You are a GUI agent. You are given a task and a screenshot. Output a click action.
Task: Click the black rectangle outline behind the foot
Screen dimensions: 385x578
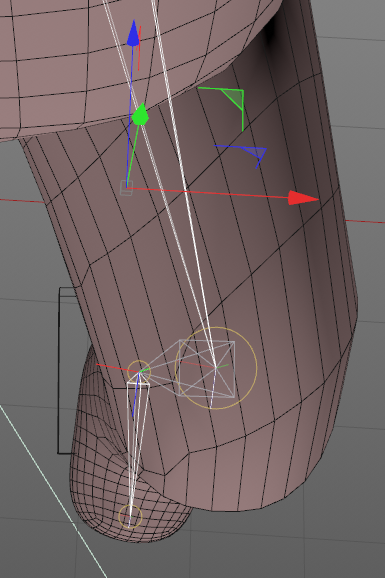pos(59,370)
